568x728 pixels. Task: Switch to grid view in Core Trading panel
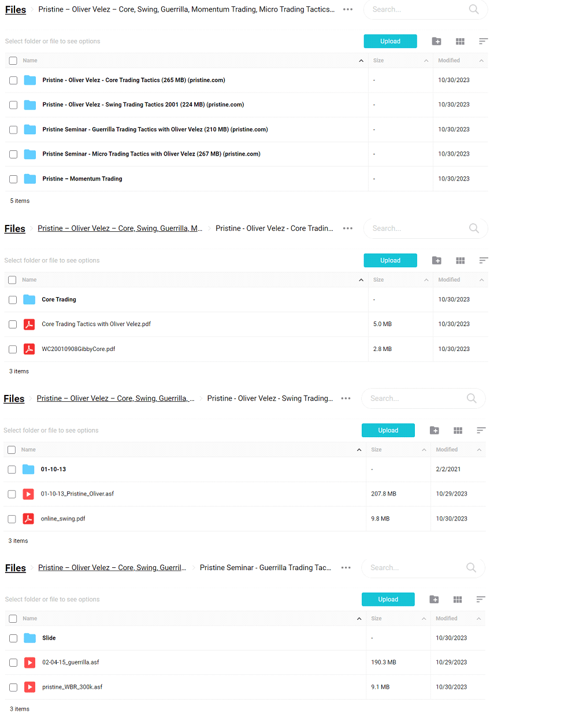[460, 260]
